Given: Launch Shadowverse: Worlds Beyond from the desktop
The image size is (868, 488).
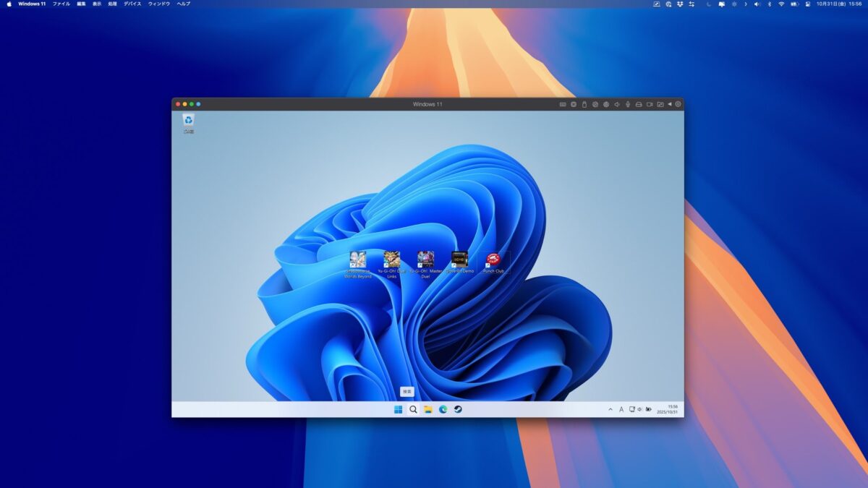Looking at the screenshot, I should tap(357, 260).
